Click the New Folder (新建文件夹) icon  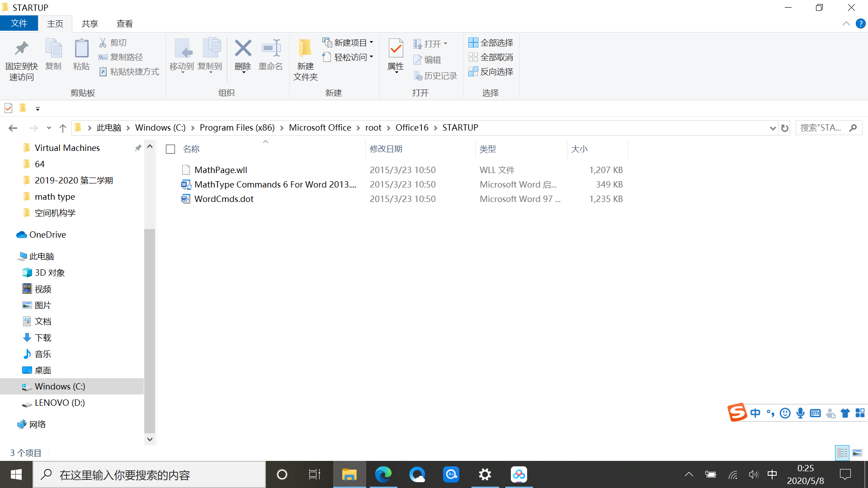point(305,59)
